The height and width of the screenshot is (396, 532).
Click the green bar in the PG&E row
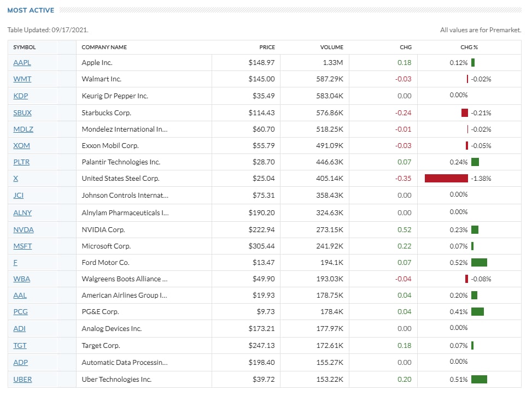pos(477,311)
